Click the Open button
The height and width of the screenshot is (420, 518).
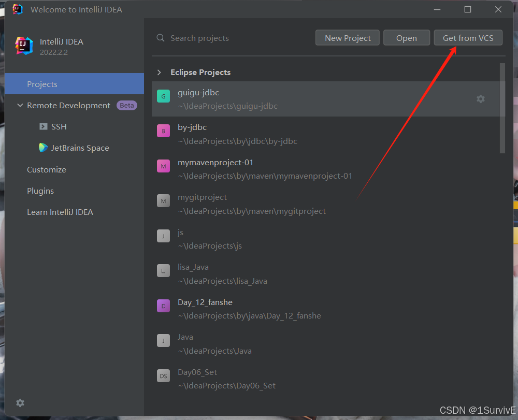(x=406, y=38)
